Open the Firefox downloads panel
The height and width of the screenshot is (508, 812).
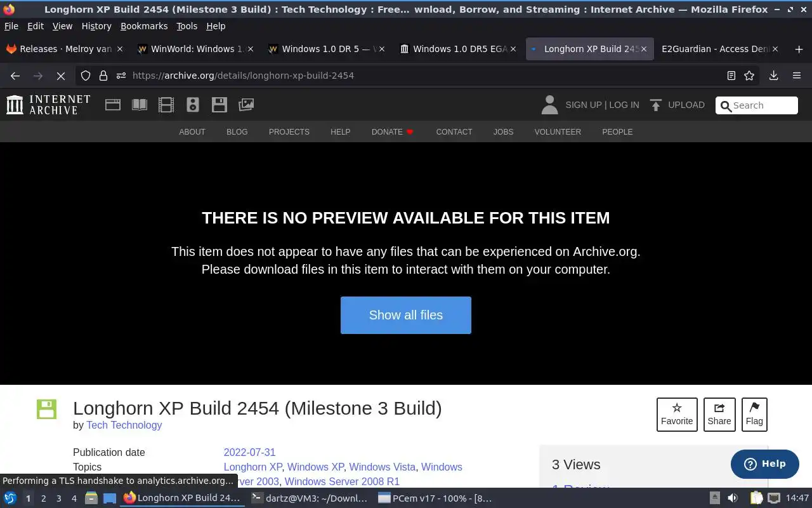pos(773,76)
